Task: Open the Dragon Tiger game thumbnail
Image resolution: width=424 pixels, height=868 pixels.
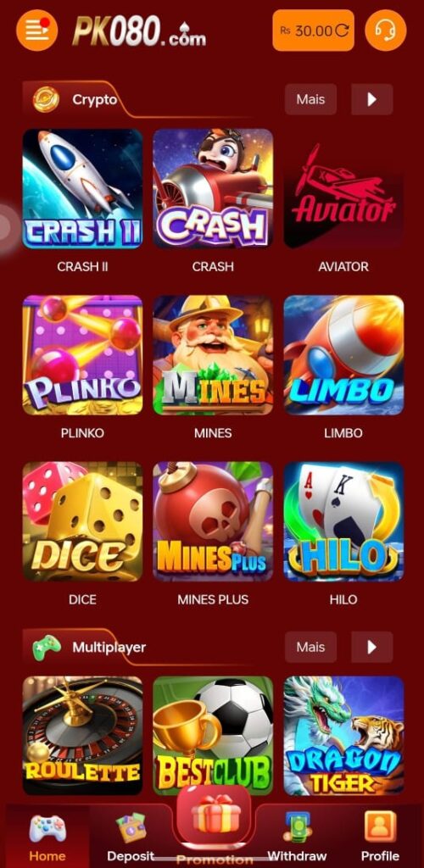Action: pyautogui.click(x=343, y=736)
